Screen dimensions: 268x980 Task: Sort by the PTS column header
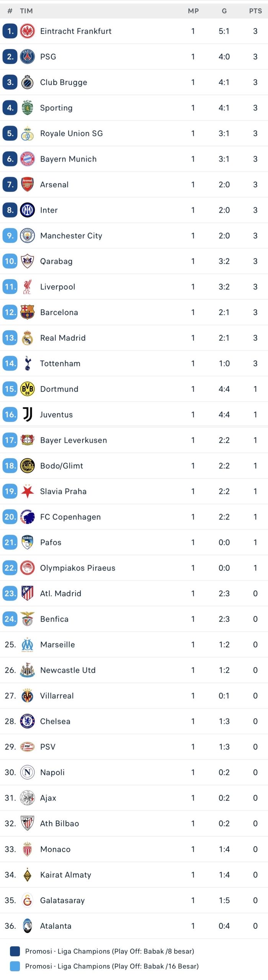(x=255, y=11)
